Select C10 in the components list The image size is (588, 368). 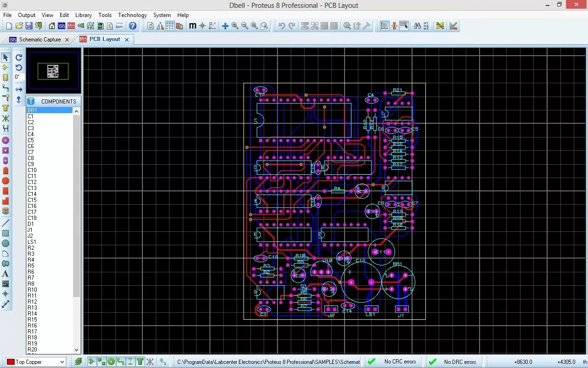[x=50, y=170]
